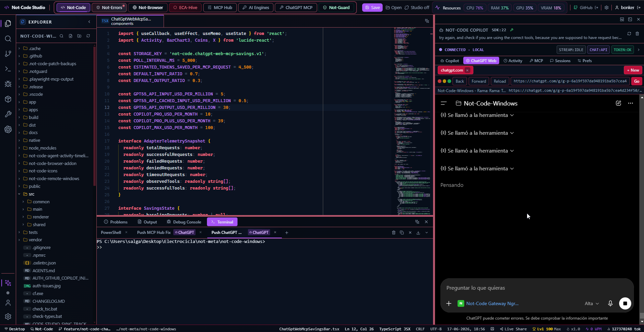Click the chatgpt.com URL input field
The width and height of the screenshot is (644, 332).
(x=570, y=81)
